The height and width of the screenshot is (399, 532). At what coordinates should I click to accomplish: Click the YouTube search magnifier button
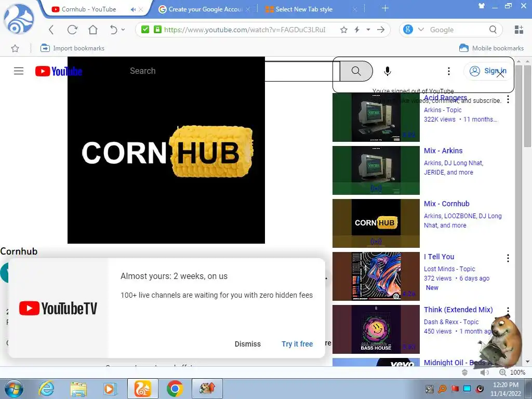point(356,71)
